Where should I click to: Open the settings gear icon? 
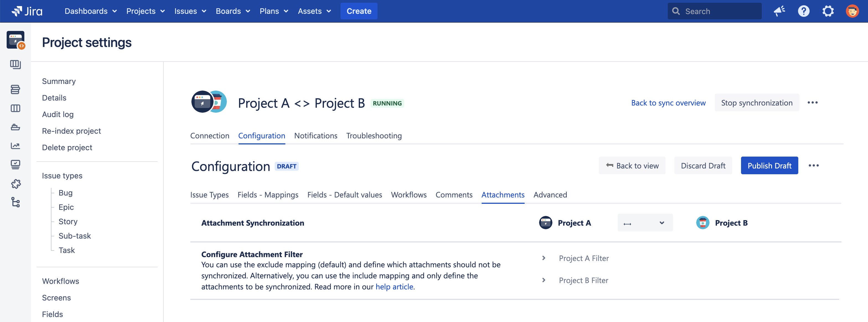[x=828, y=11]
